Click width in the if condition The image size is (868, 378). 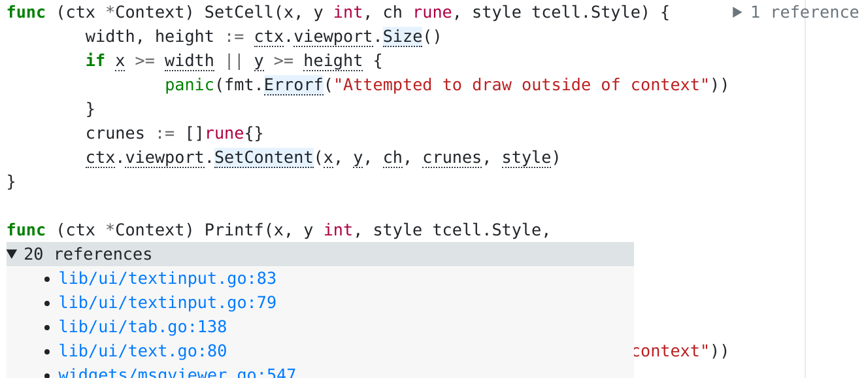189,61
